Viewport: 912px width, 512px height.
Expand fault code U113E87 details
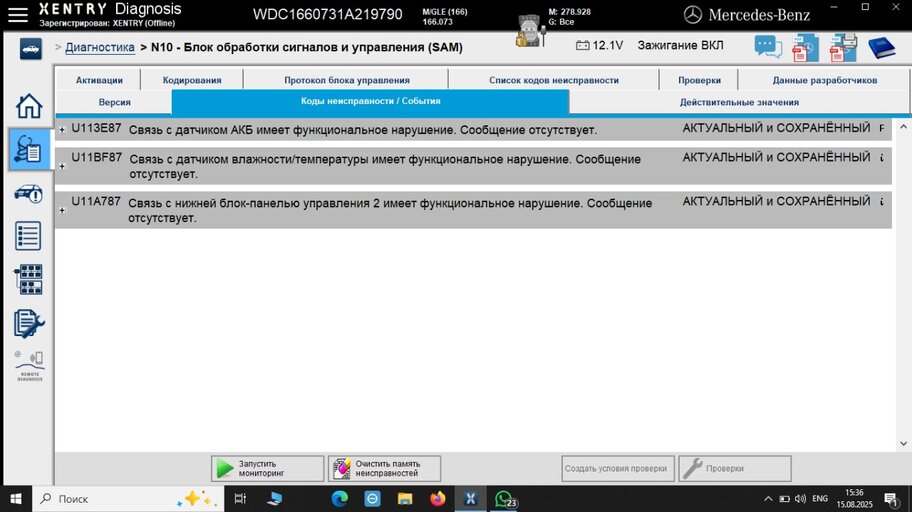tap(62, 130)
